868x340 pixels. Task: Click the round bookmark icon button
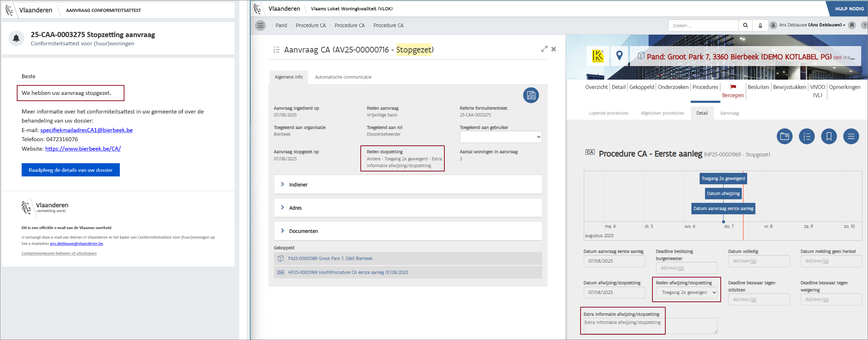click(x=829, y=136)
